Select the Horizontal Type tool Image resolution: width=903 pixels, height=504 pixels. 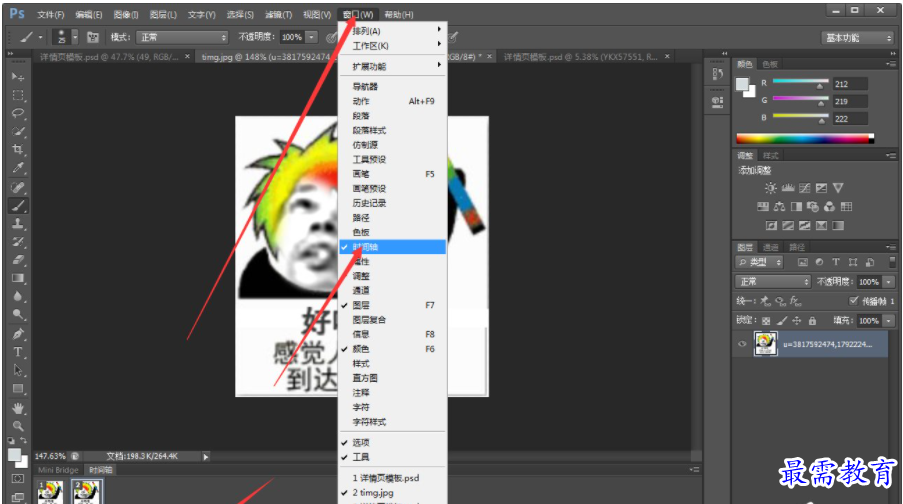(18, 352)
